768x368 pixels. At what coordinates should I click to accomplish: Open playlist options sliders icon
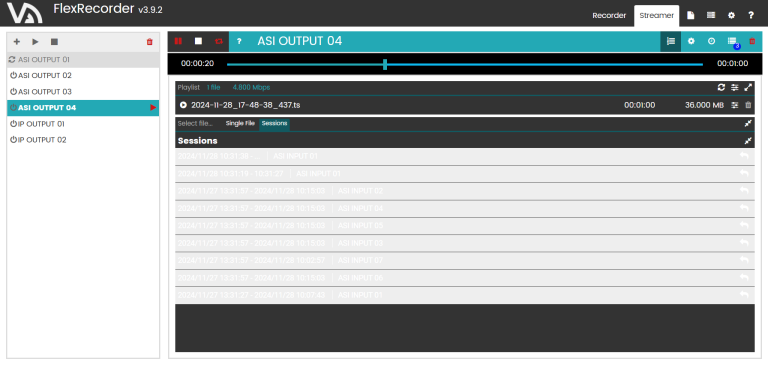(735, 87)
